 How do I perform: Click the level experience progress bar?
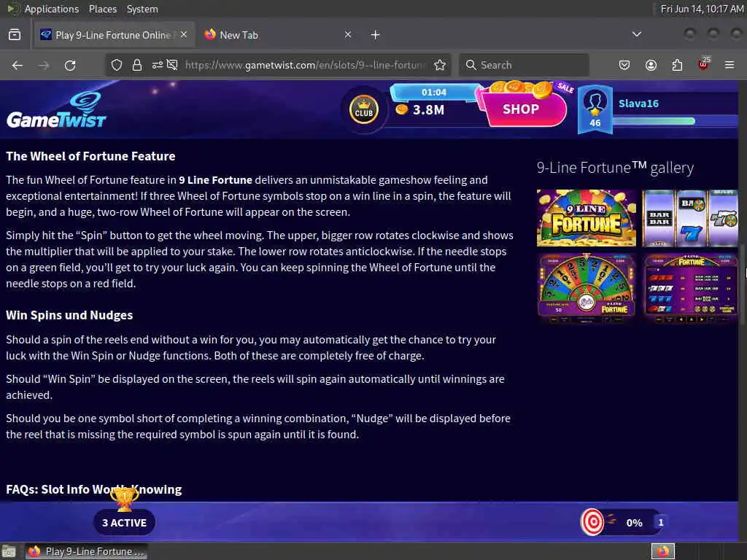coord(675,121)
